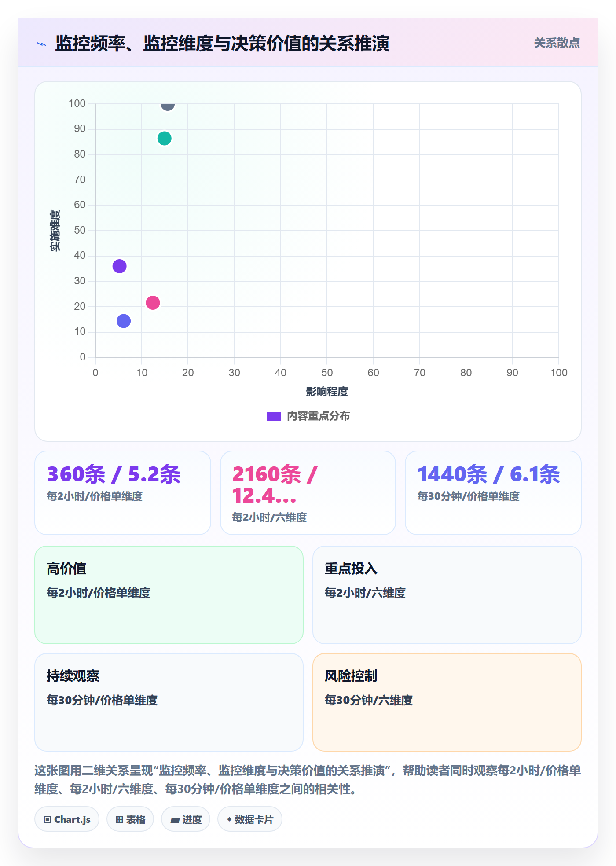616x866 pixels.
Task: Select the 360条 / 5.2条 data card
Action: pyautogui.click(x=123, y=493)
